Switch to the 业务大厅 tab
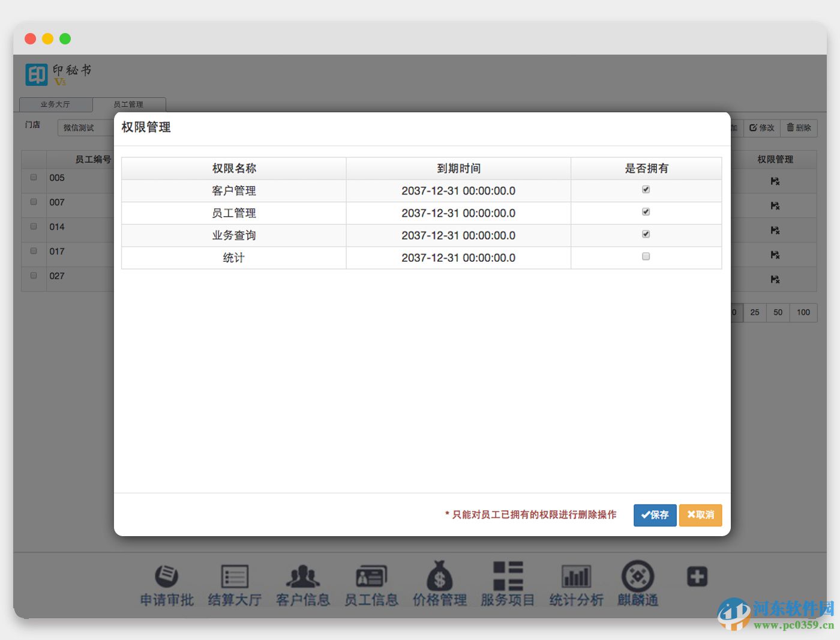Image resolution: width=840 pixels, height=640 pixels. [x=55, y=104]
